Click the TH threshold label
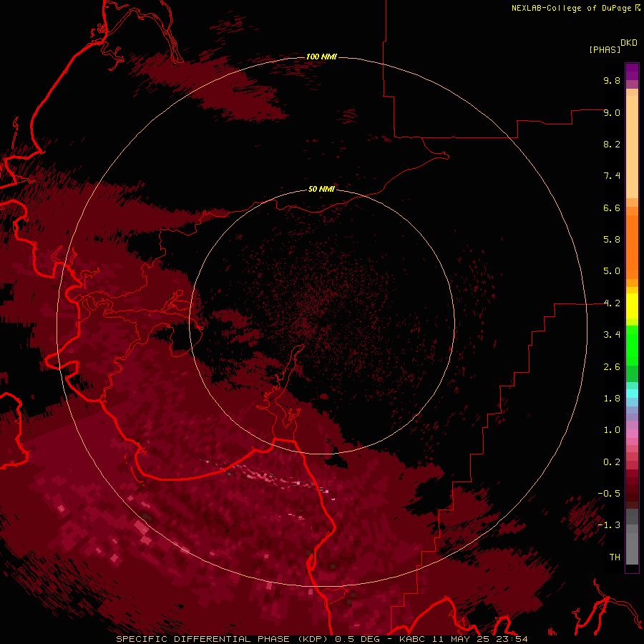 pos(615,557)
